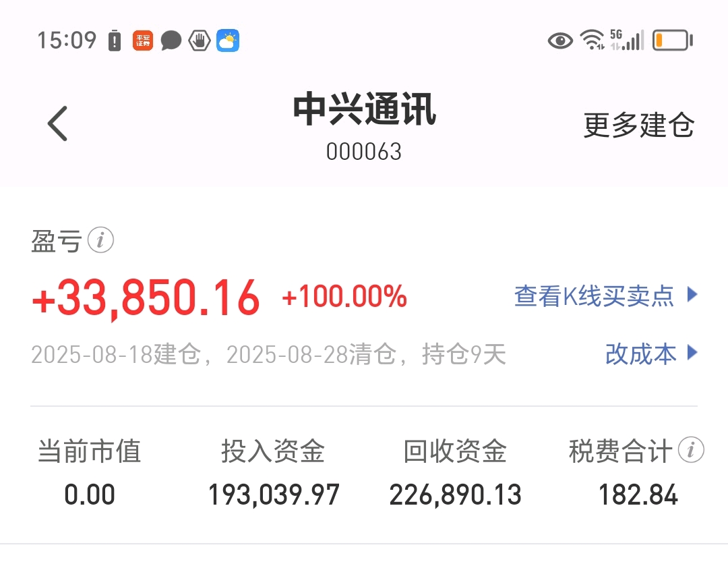728x564 pixels.
Task: Open 改成本 link
Action: click(x=641, y=354)
